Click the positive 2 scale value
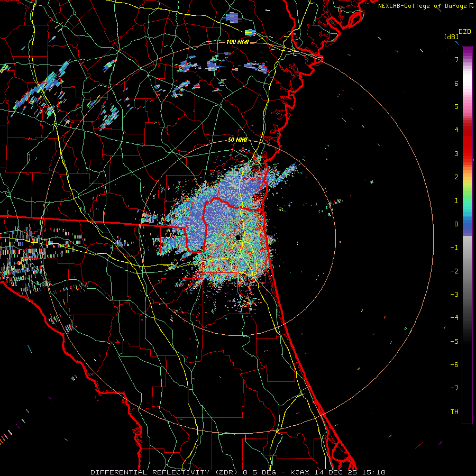Viewport: 476px width, 476px height. 456,177
